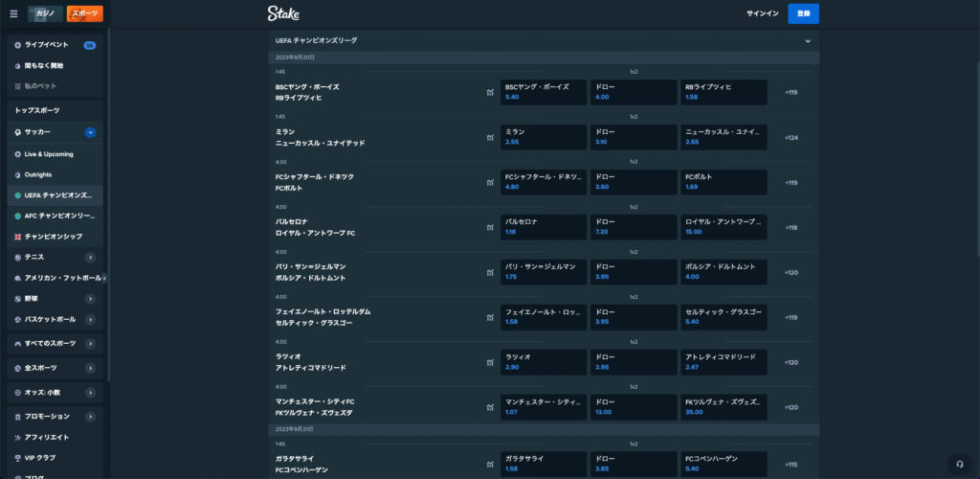The image size is (980, 479).
Task: Bet on ドロー at 13.00
Action: pos(634,408)
